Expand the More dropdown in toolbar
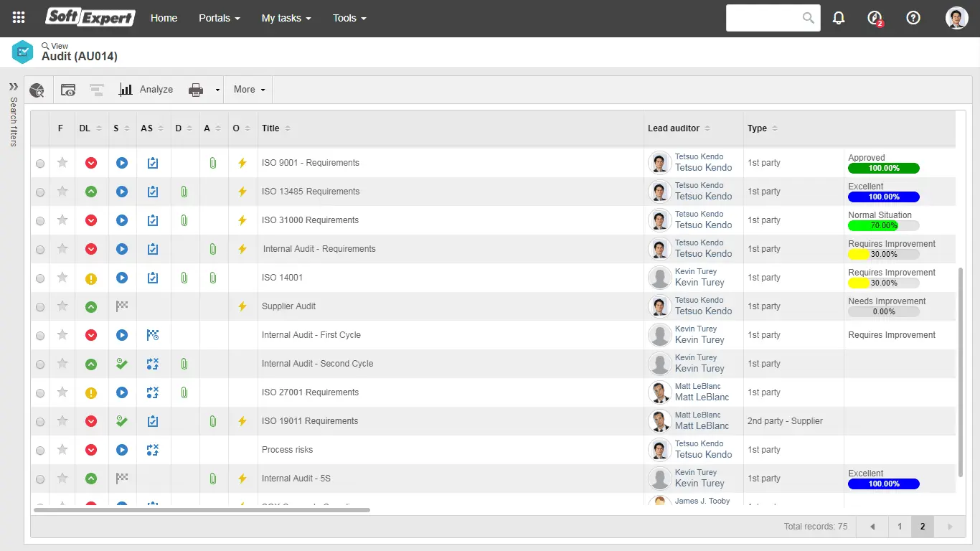The image size is (980, 551). pos(249,90)
